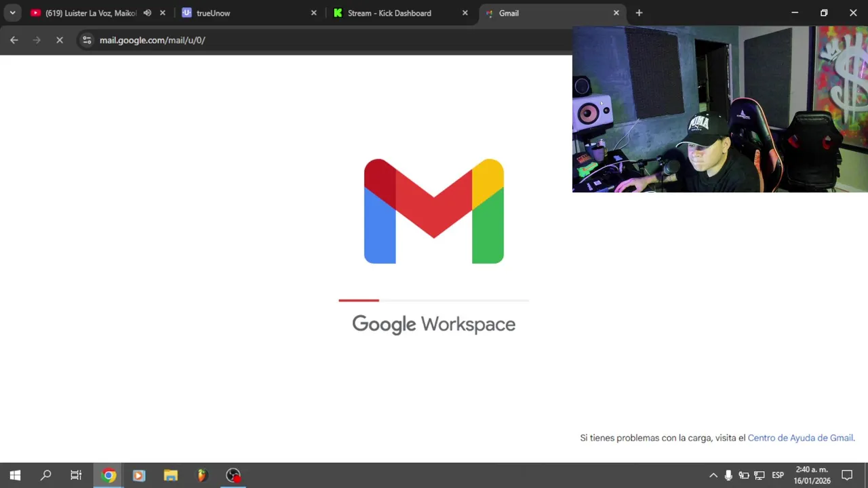
Task: Close the Kick Dashboard tab
Action: pos(465,13)
